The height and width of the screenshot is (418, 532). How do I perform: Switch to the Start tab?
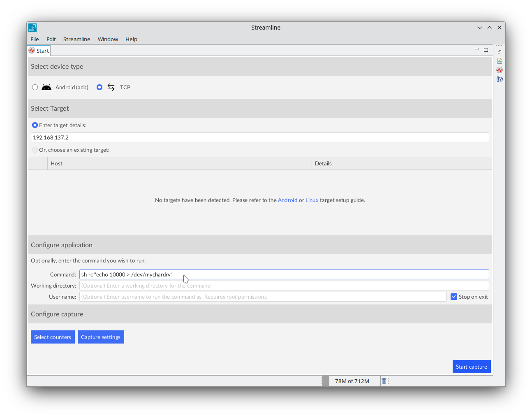click(x=39, y=50)
